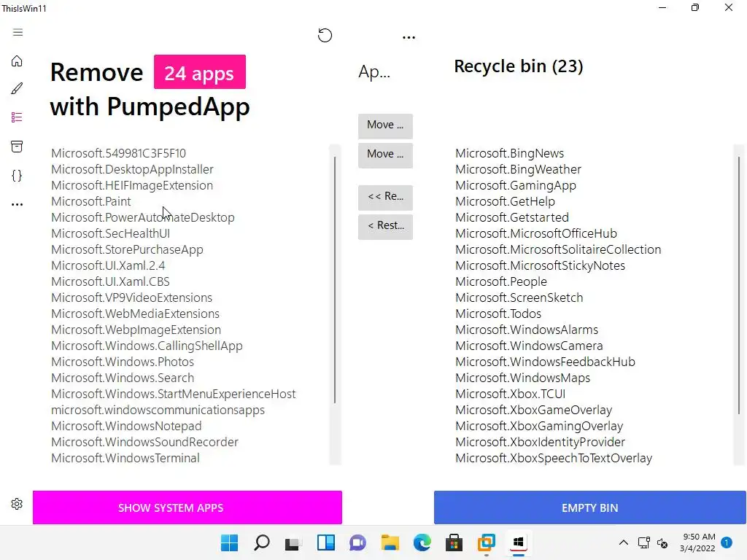Select Microsoft.BingNews in recycle bin
This screenshot has height=560, width=747.
click(x=510, y=153)
